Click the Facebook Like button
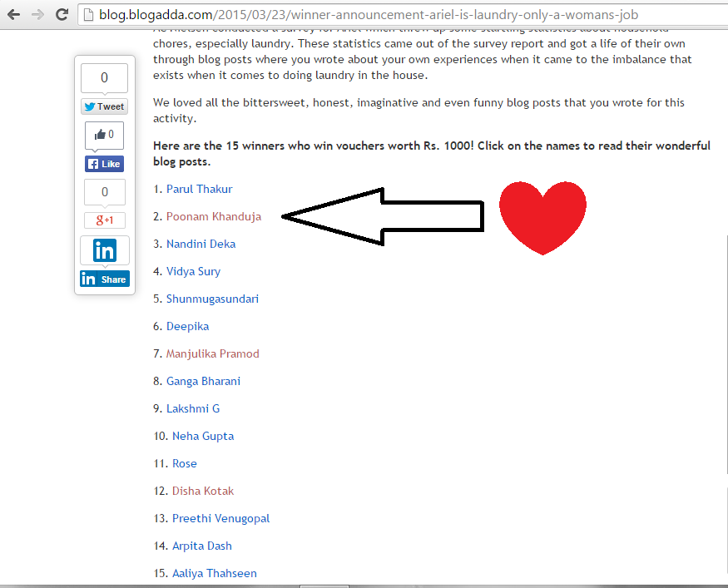Image resolution: width=728 pixels, height=588 pixels. point(105,164)
